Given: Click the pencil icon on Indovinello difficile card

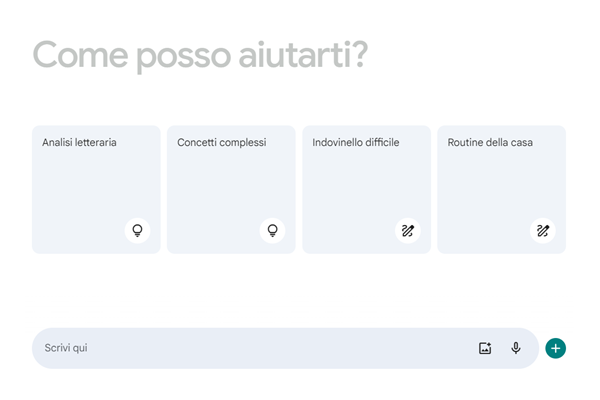Looking at the screenshot, I should [407, 231].
